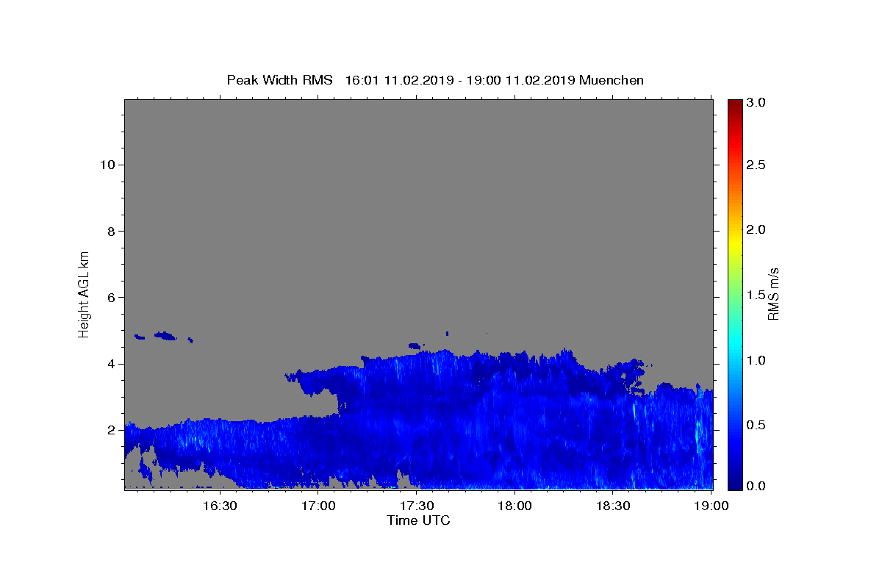The width and height of the screenshot is (882, 588).
Task: Click the height label 2 on y-axis
Action: 110,430
